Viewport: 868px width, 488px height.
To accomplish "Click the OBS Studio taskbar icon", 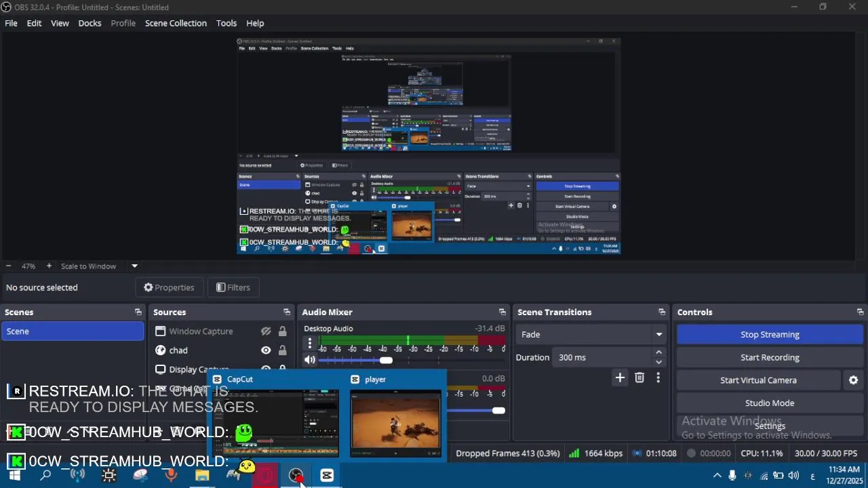I will [x=296, y=475].
